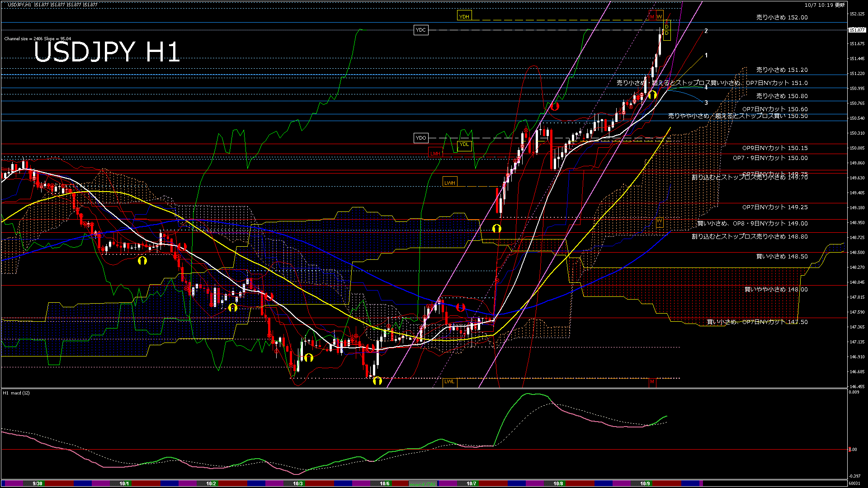Click the yellow up-arrow signal at chart bottom low
The image size is (868, 488).
377,381
